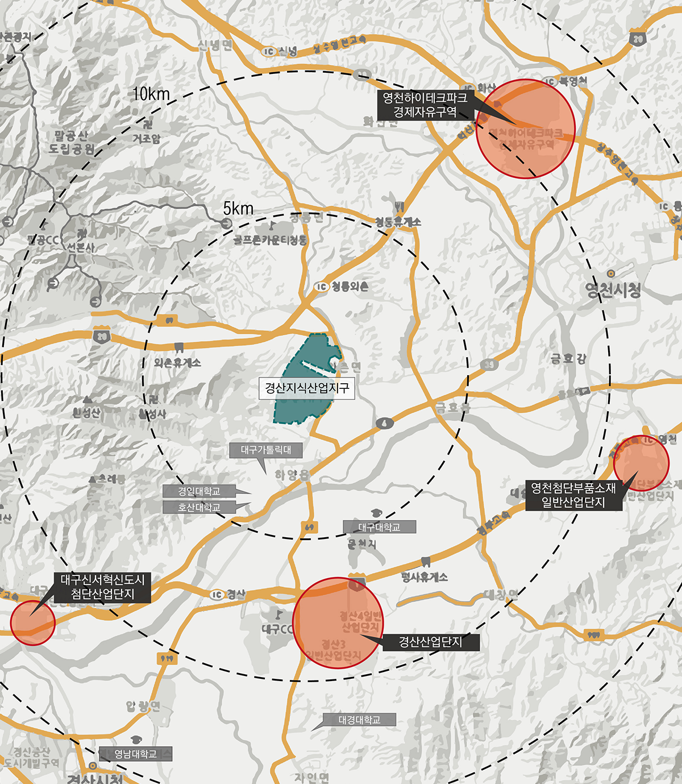
Task: Click the 대구가톨릭대 gray label
Action: click(x=266, y=450)
